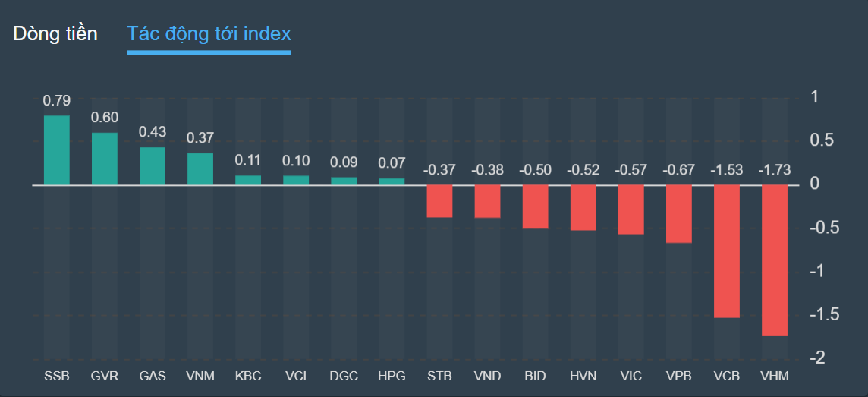Click the red VPB bar
The height and width of the screenshot is (397, 868).
pyautogui.click(x=679, y=214)
